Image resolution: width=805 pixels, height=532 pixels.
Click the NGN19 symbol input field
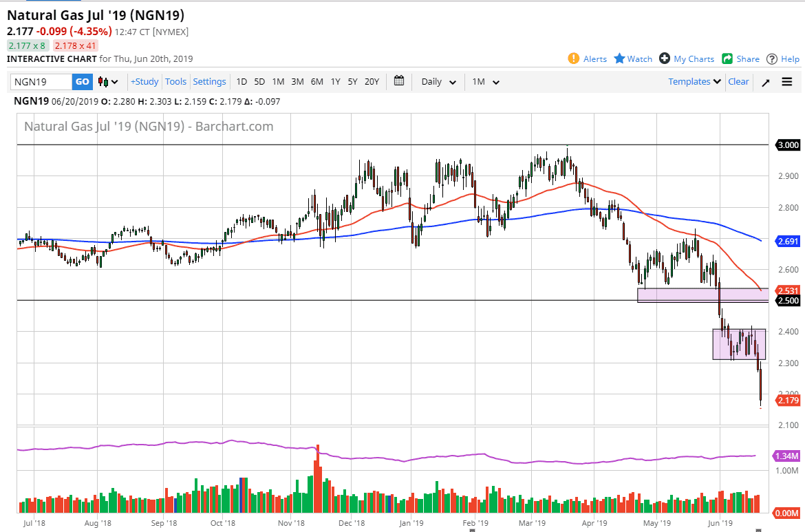tap(41, 82)
